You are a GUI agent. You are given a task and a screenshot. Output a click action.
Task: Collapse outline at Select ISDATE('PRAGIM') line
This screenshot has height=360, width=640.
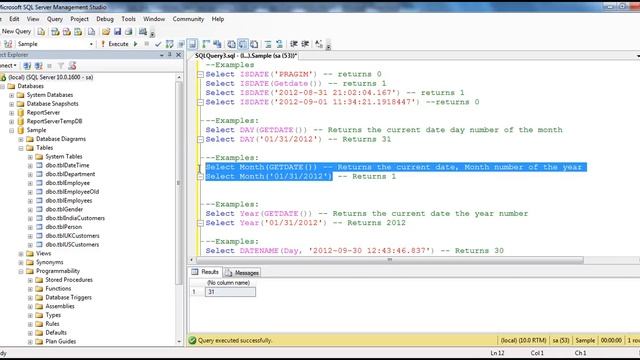tap(200, 75)
